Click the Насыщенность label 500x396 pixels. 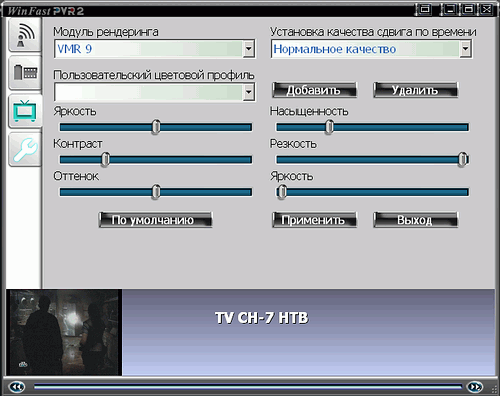(309, 111)
